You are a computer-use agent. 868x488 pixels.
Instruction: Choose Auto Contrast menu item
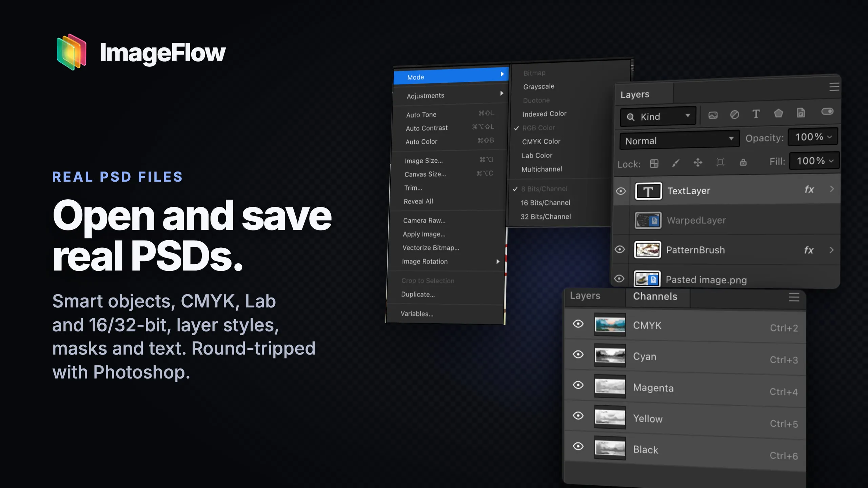pyautogui.click(x=449, y=128)
